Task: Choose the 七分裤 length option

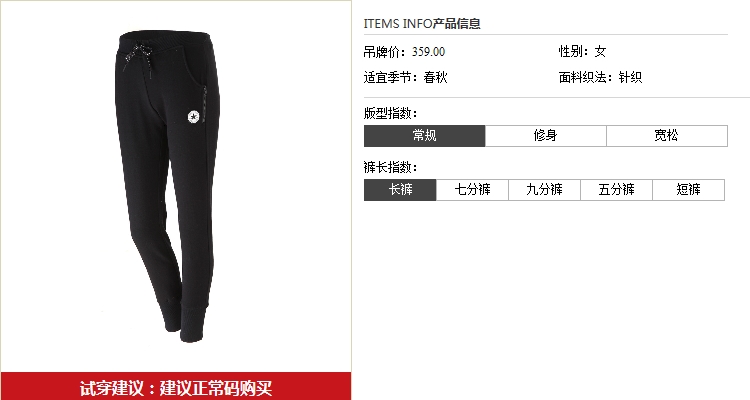Action: click(x=472, y=190)
